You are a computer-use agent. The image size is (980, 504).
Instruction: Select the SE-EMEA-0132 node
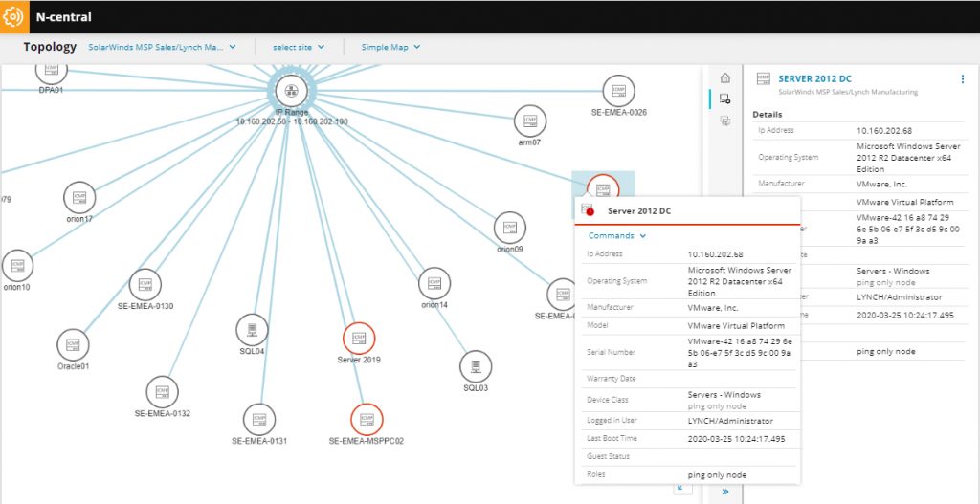[163, 392]
